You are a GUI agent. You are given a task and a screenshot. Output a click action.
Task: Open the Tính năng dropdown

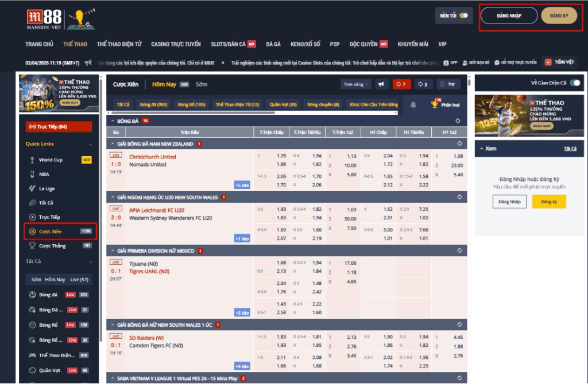[x=355, y=84]
